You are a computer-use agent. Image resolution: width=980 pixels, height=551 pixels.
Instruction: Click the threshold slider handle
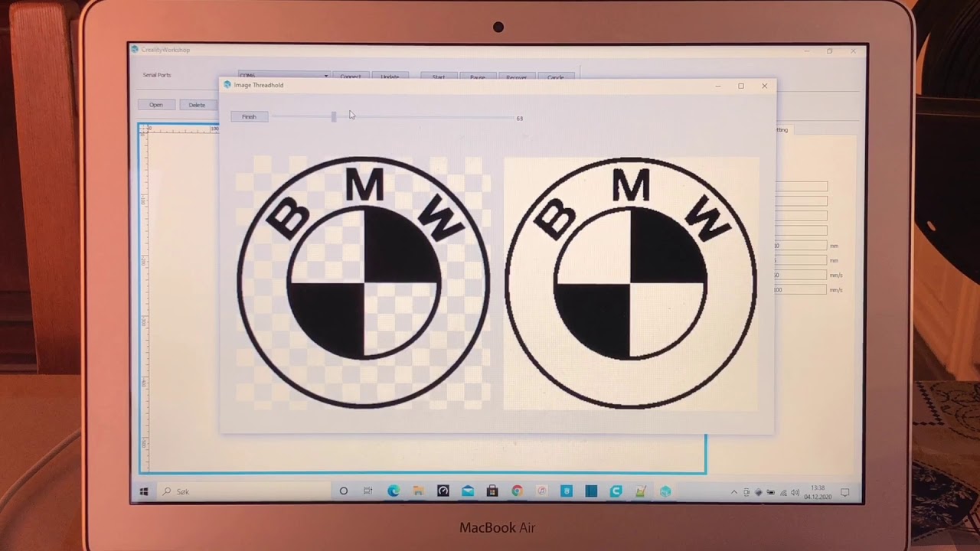(x=334, y=116)
